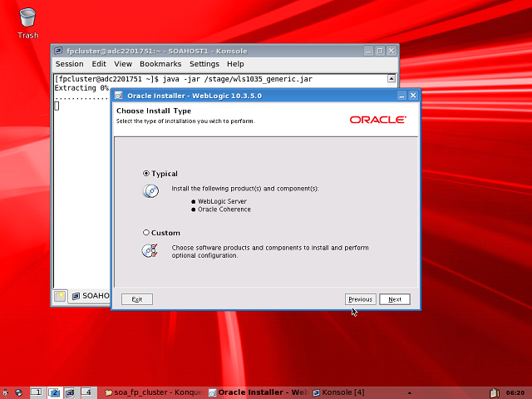Click the Konsole window title bar icon
Viewport: 532px width, 399px height.
tap(58, 51)
